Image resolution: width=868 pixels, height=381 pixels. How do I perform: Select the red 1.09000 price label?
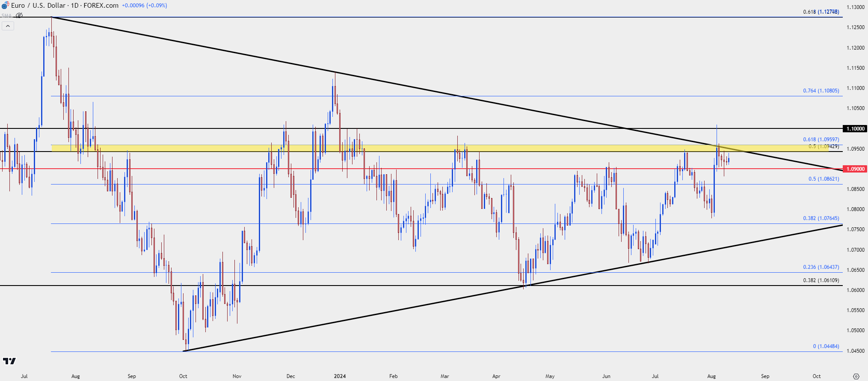click(x=855, y=169)
